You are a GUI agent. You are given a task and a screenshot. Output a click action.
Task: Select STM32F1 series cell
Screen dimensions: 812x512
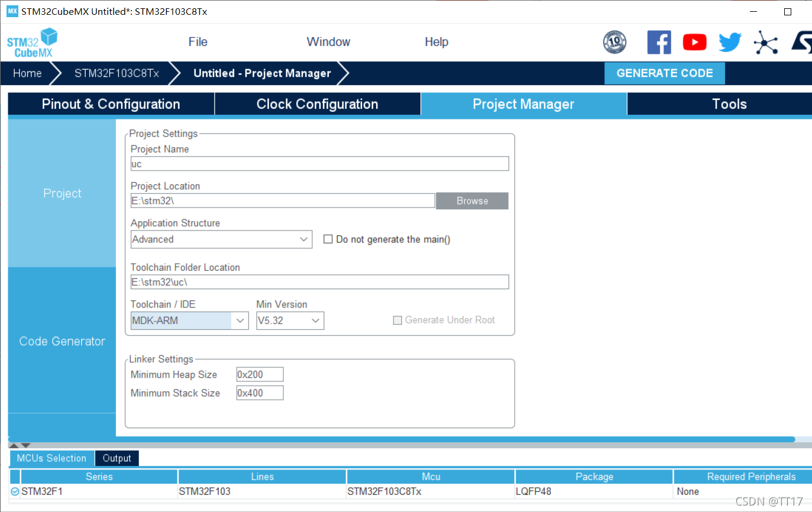(99, 491)
